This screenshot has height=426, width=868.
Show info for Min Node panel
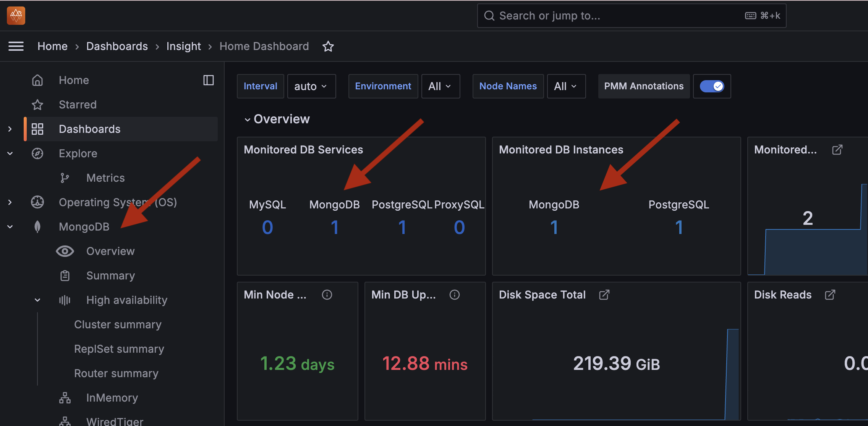(x=327, y=295)
